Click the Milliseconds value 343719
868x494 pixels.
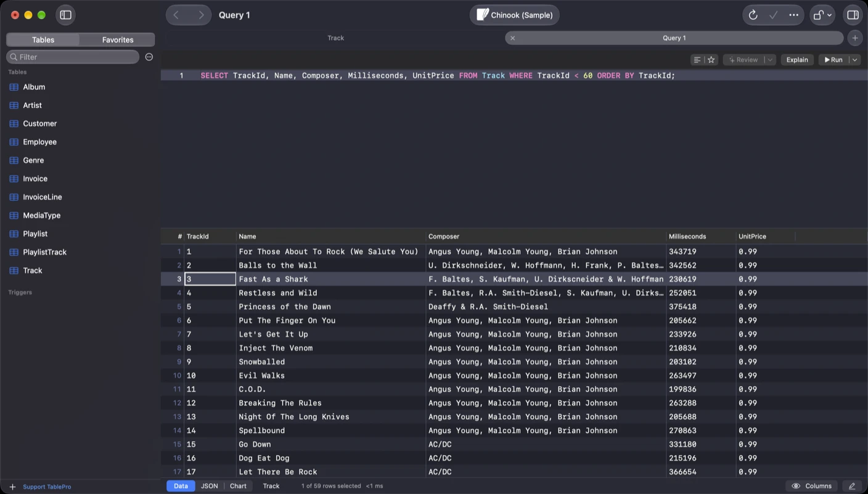(700, 252)
